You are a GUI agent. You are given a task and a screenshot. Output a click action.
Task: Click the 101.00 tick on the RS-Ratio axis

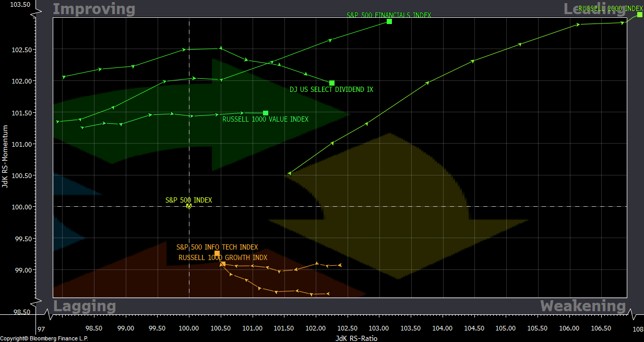tap(252, 329)
